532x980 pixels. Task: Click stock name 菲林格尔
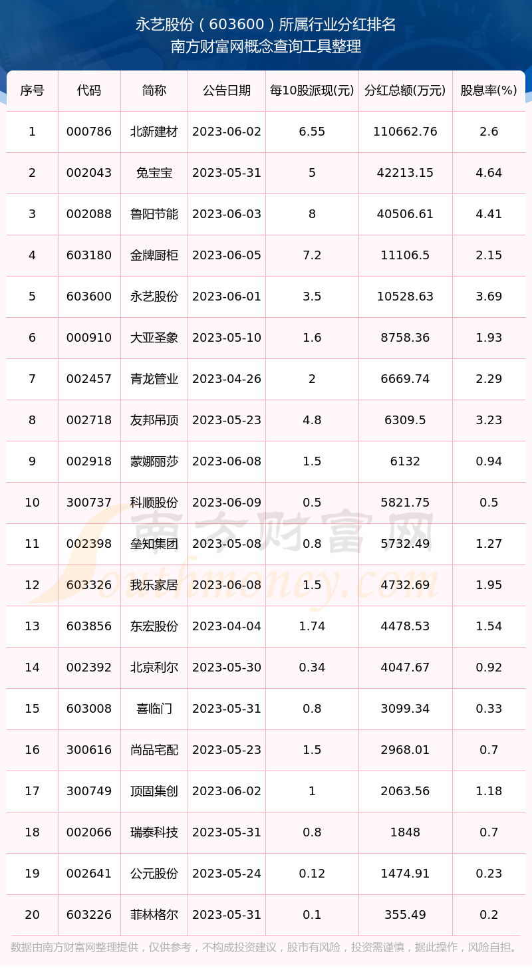pos(154,915)
